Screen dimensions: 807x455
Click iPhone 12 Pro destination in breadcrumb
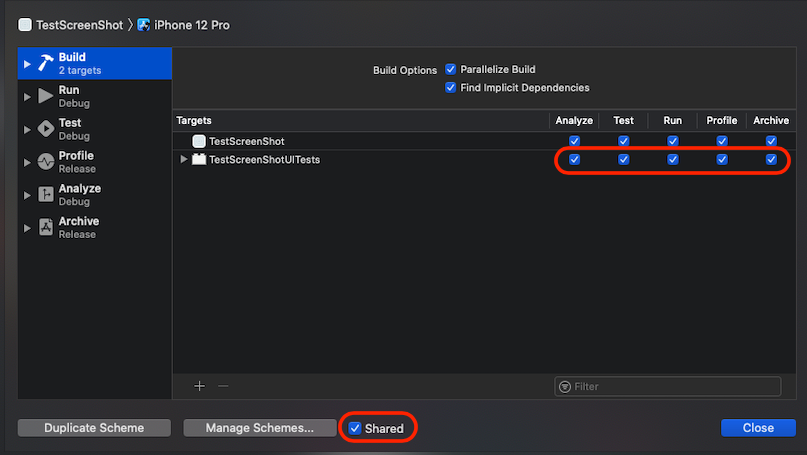(x=192, y=25)
